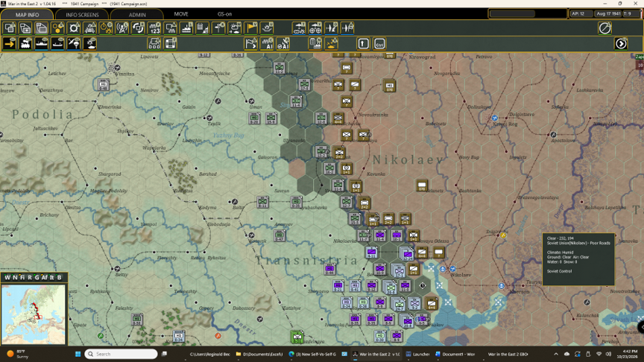The image size is (644, 362).
Task: Toggle the bridge overlay icon
Action: (x=90, y=28)
